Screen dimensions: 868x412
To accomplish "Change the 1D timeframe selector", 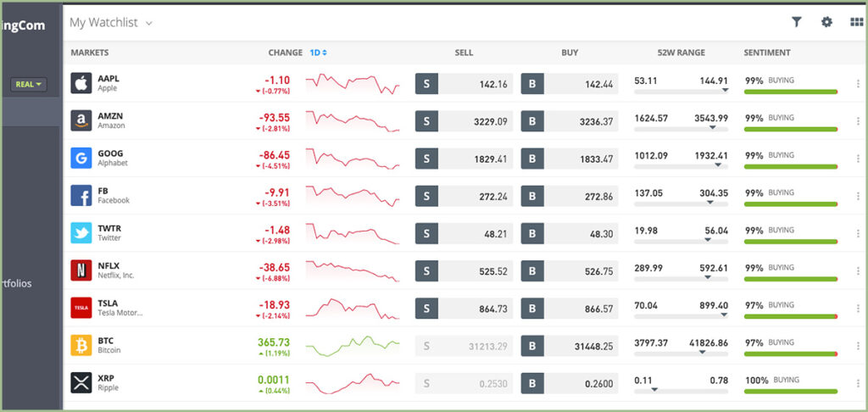I will [319, 53].
